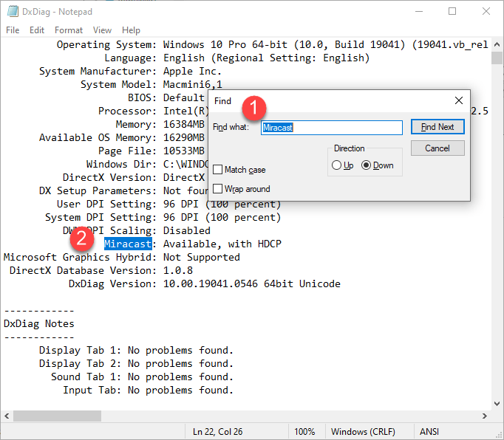The height and width of the screenshot is (440, 504).
Task: Open the View menu
Action: point(102,30)
